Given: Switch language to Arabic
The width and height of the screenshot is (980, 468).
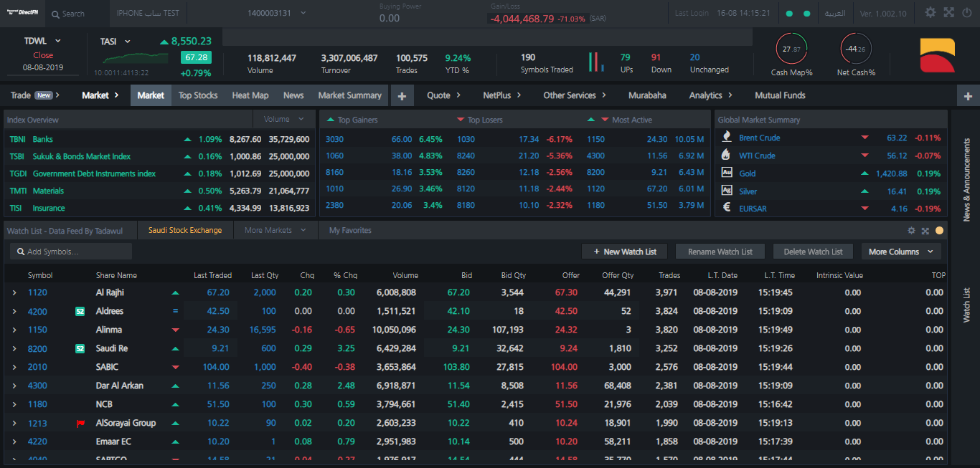Looking at the screenshot, I should tap(834, 14).
